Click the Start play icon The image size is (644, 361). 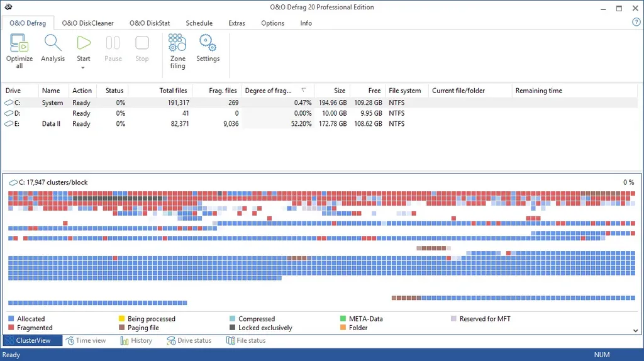[x=84, y=43]
